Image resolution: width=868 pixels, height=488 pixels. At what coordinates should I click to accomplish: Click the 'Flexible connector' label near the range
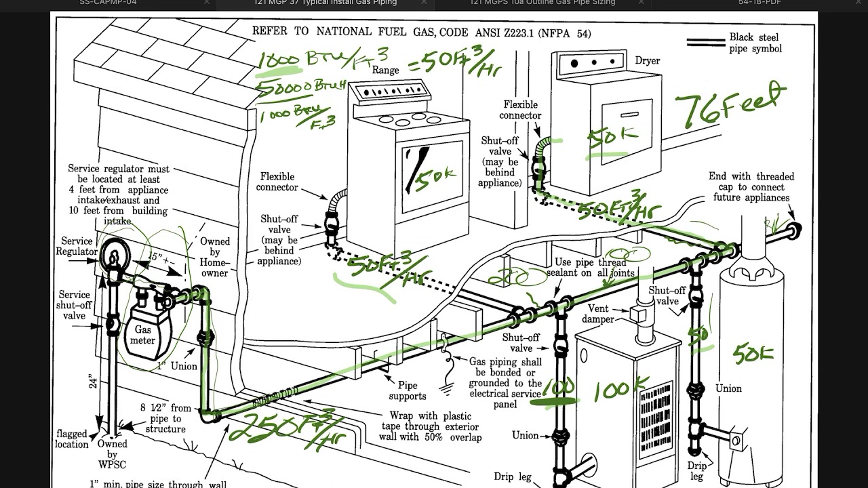pyautogui.click(x=277, y=182)
